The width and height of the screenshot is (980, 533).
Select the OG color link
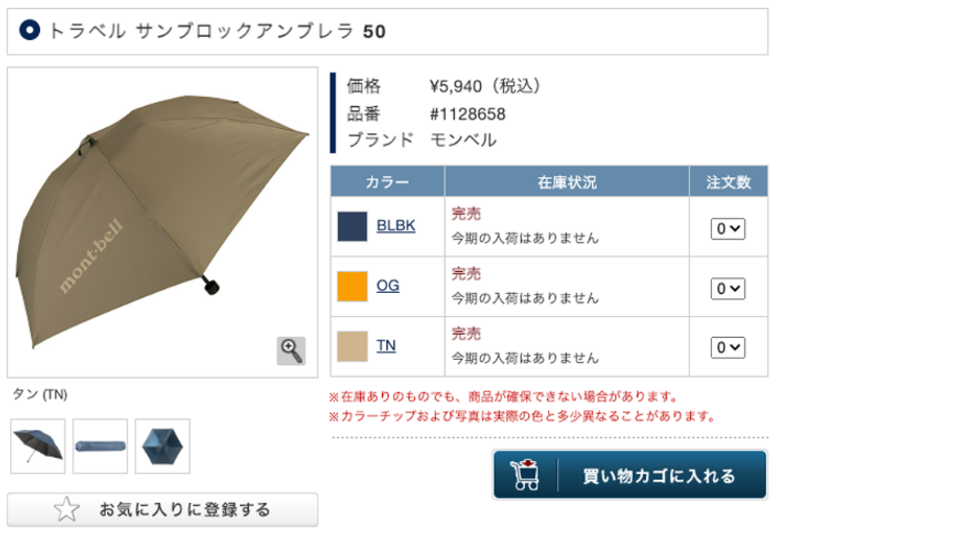pos(388,286)
